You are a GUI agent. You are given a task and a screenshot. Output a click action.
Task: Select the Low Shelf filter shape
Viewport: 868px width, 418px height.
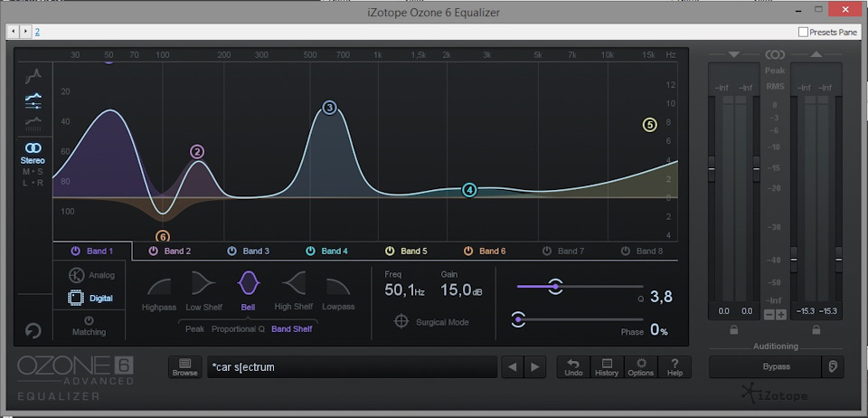tap(204, 287)
